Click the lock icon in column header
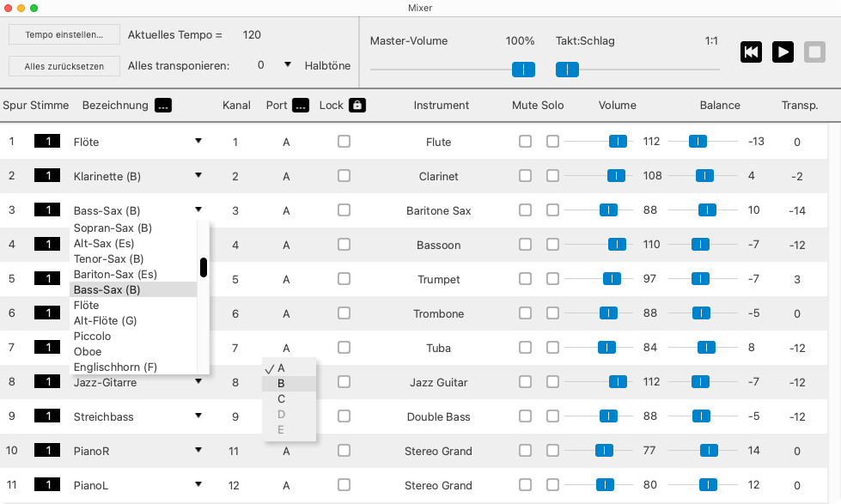 pyautogui.click(x=357, y=106)
